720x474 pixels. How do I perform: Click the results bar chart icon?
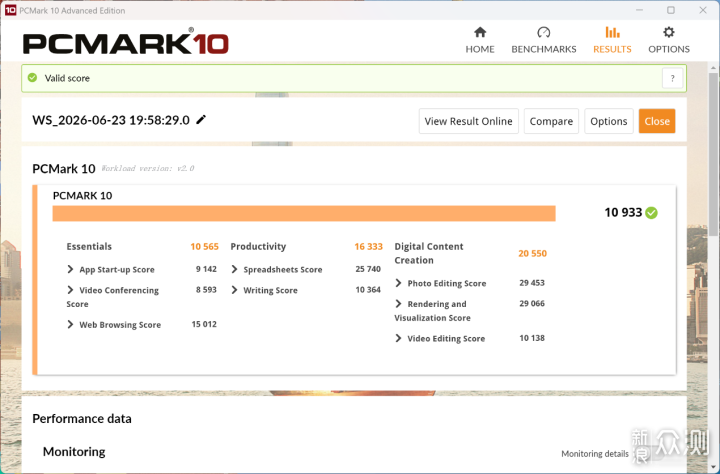pyautogui.click(x=612, y=32)
